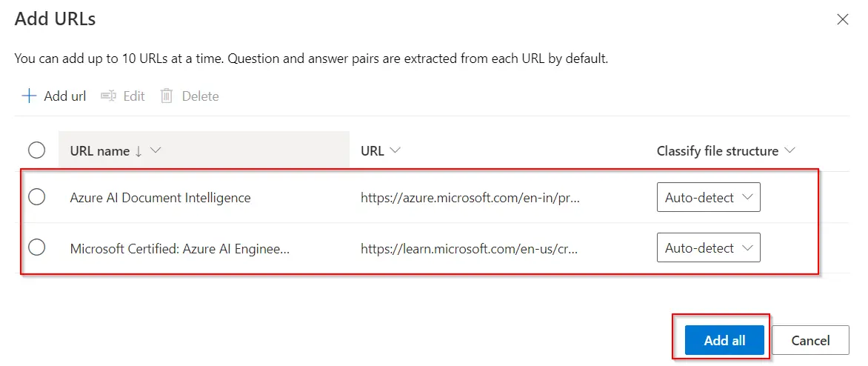Toggle the select-all rows circle
The image size is (868, 366).
(36, 150)
